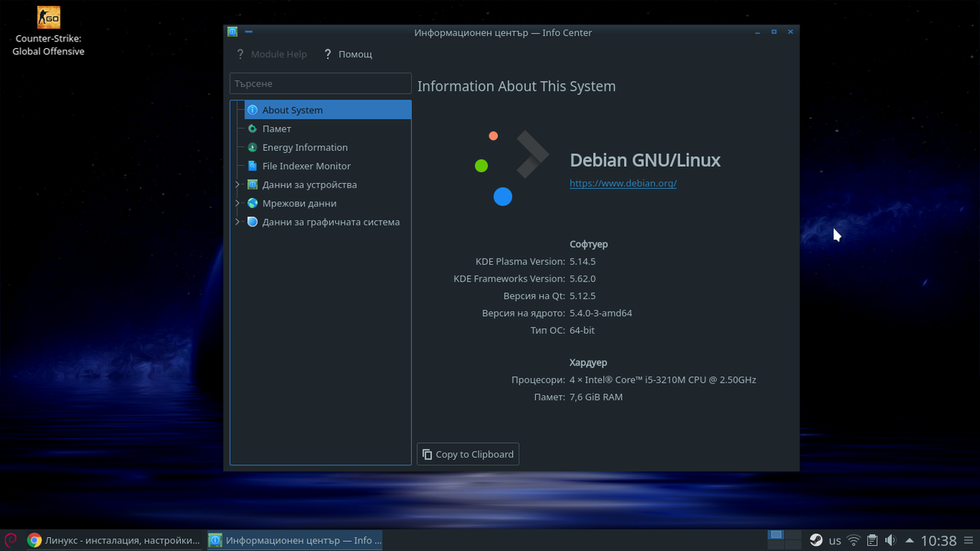Click the kernel version 5.4.0-3-amd64
The image size is (980, 551).
[x=601, y=313]
